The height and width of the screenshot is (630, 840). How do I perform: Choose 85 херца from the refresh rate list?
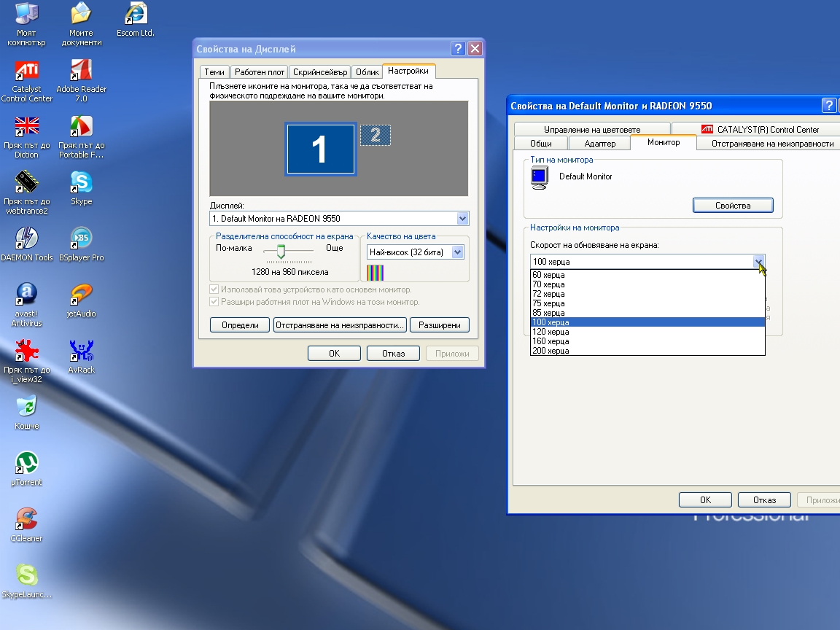[647, 313]
